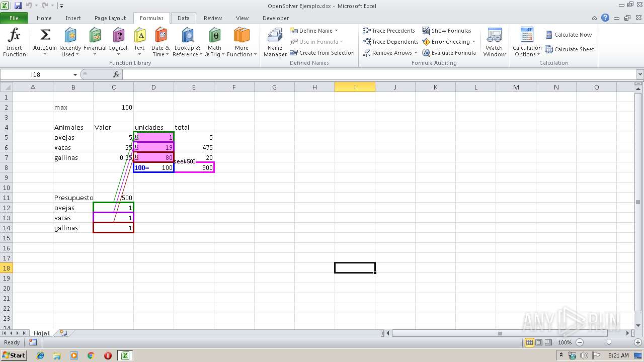The width and height of the screenshot is (644, 362).
Task: Click the zoom slider in status bar
Action: 609,342
